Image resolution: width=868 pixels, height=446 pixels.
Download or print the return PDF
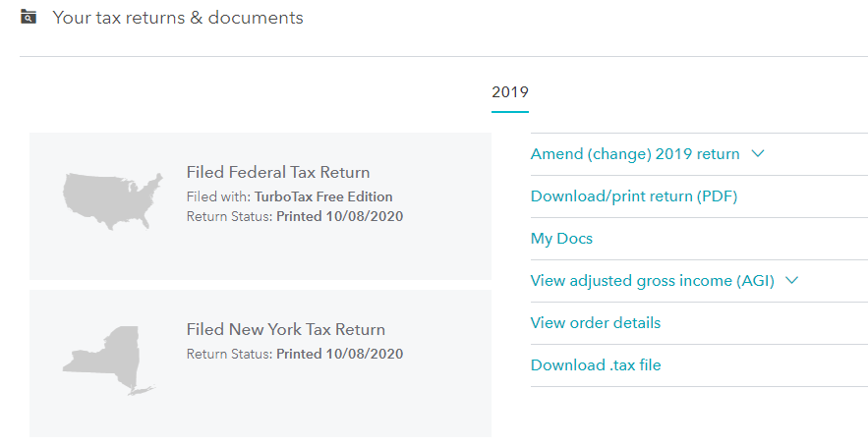point(633,196)
